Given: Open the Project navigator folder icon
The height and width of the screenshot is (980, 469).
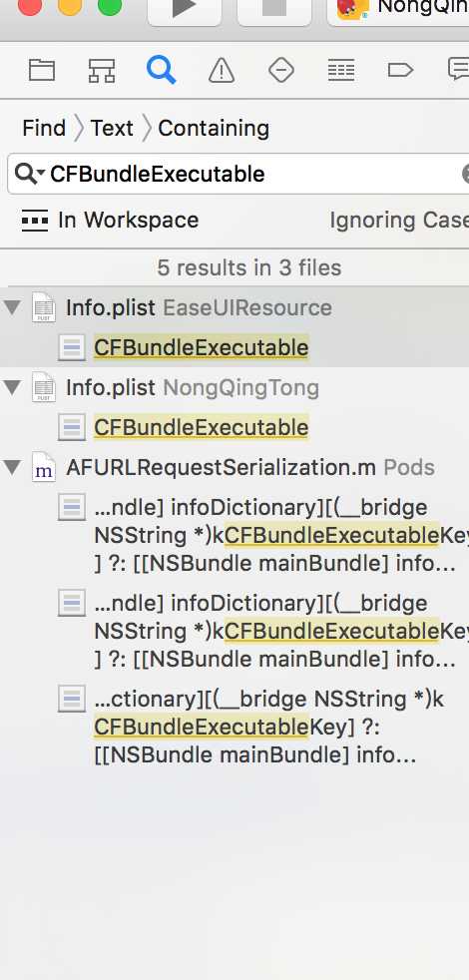Looking at the screenshot, I should click(42, 70).
